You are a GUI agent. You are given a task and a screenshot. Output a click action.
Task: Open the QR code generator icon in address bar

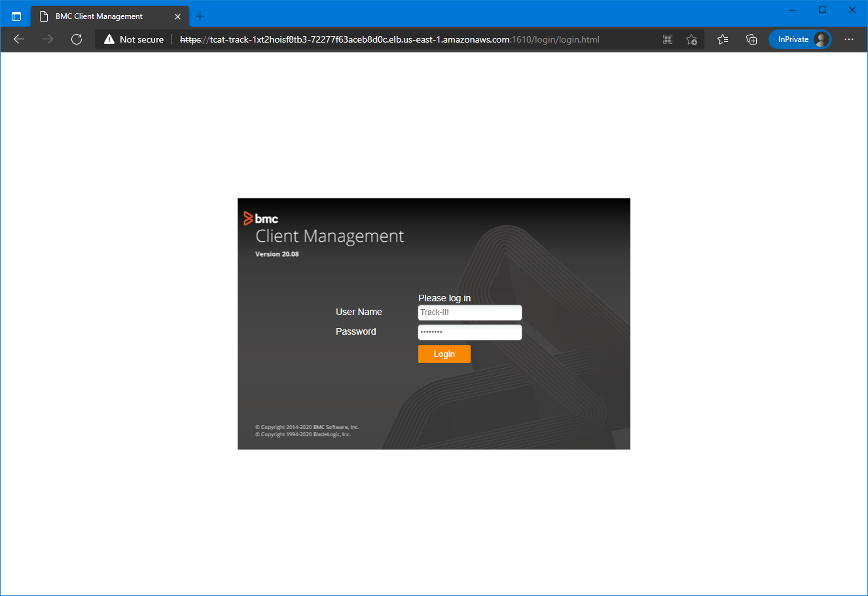click(x=668, y=39)
